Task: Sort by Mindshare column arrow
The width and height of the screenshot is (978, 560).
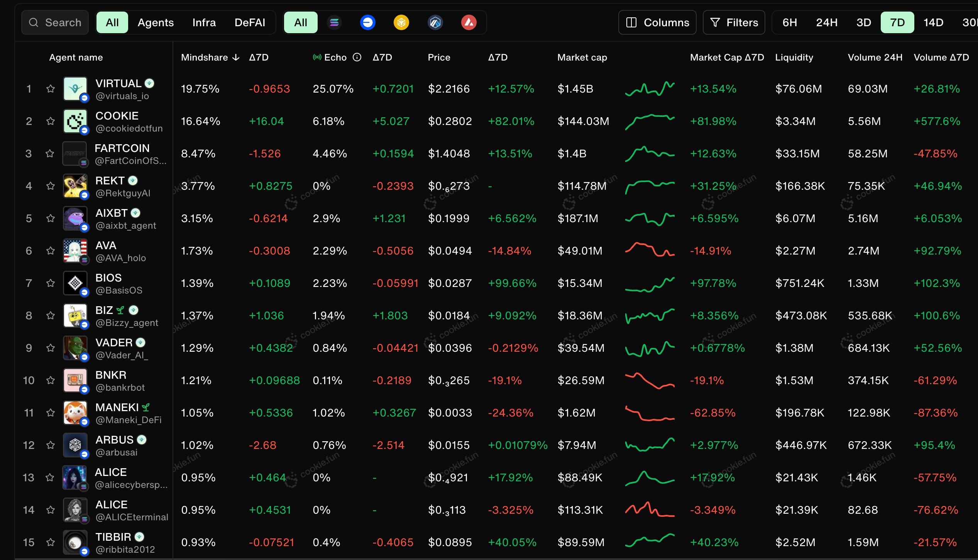Action: [236, 57]
